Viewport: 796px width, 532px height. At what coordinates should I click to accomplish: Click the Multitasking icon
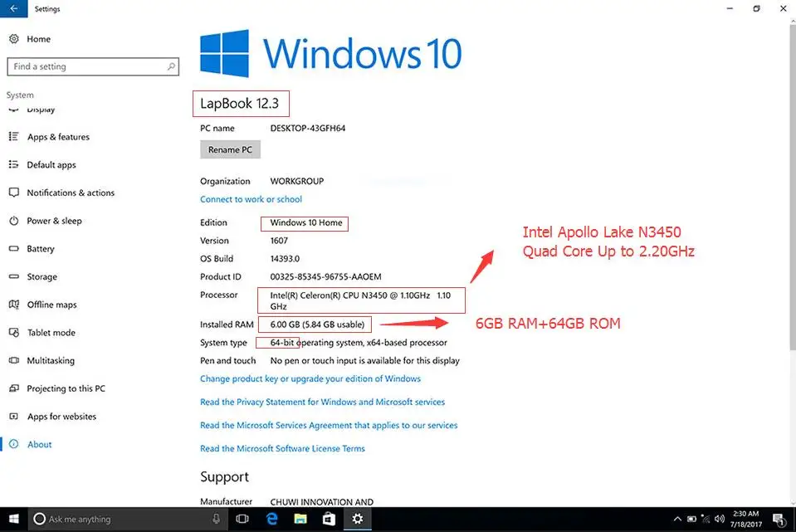(14, 360)
